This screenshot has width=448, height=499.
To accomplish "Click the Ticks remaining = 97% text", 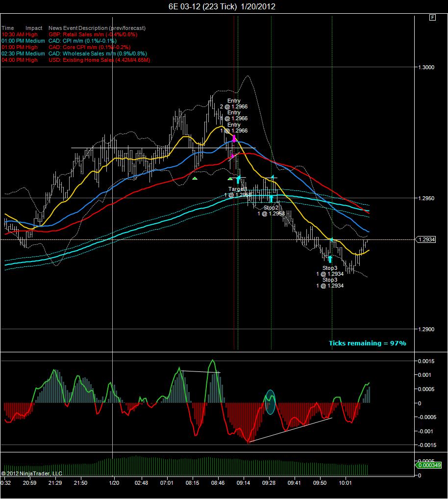I will (367, 343).
